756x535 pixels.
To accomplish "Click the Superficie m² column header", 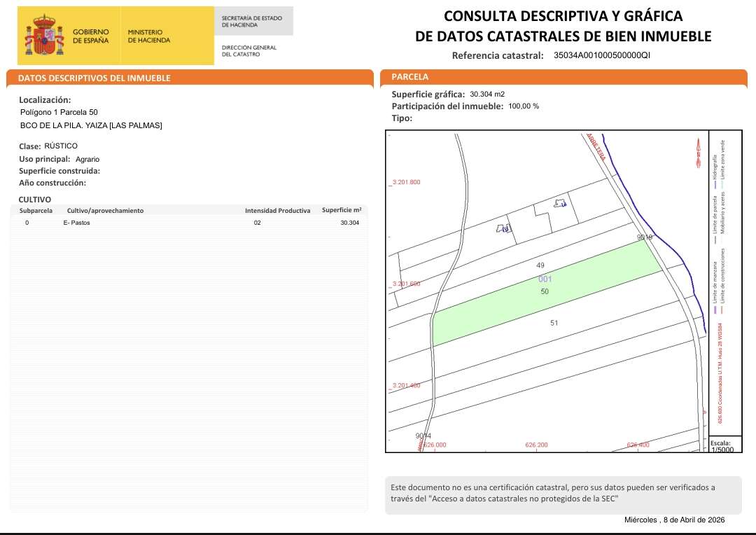I will click(x=341, y=210).
